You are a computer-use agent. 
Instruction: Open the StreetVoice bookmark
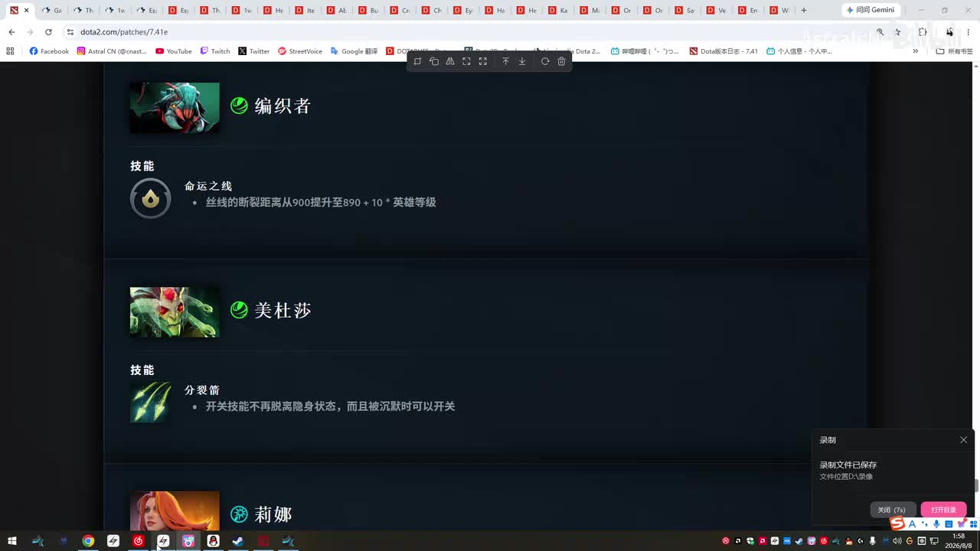pos(300,51)
